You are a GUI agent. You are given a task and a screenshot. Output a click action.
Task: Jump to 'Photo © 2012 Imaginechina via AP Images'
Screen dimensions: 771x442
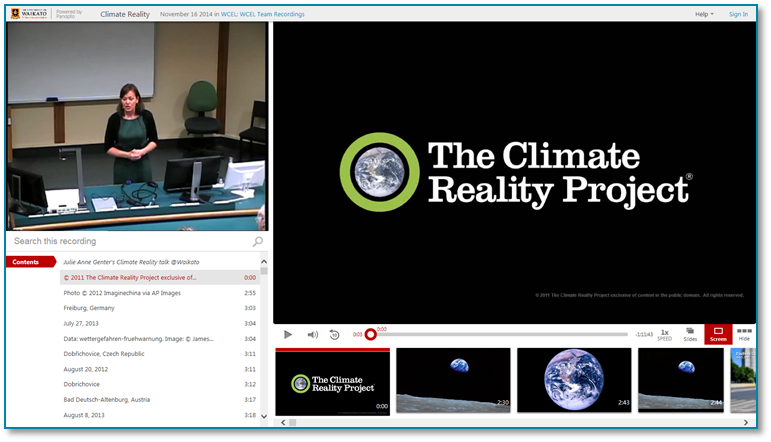tap(160, 293)
